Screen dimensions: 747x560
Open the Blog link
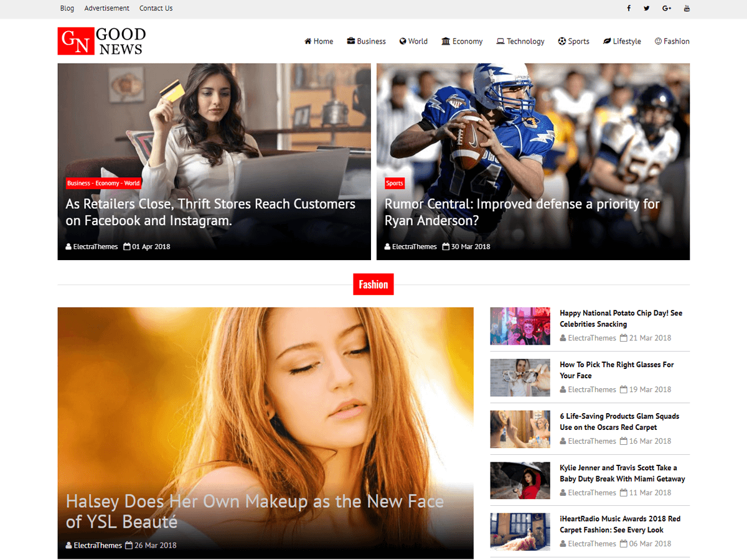67,8
